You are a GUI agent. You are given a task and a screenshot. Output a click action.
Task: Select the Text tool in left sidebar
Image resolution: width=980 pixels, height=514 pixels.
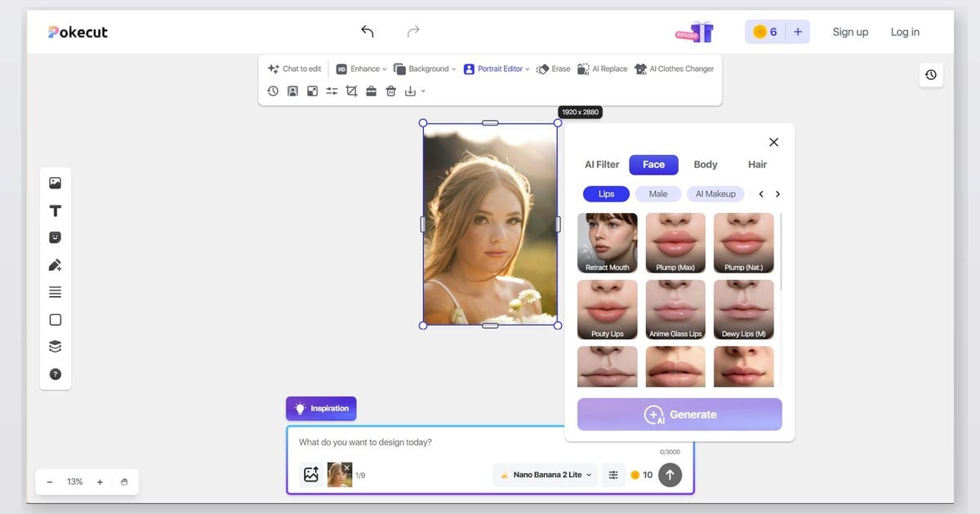(56, 211)
